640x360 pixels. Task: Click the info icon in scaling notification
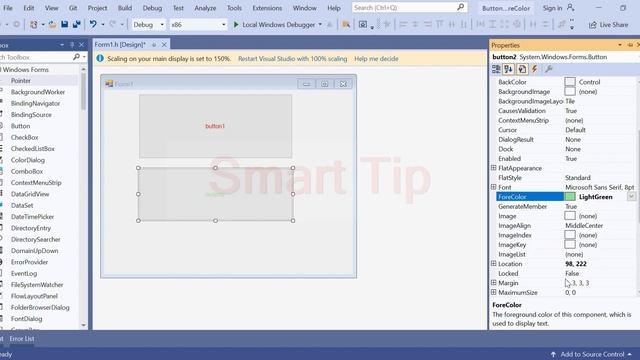tap(100, 58)
